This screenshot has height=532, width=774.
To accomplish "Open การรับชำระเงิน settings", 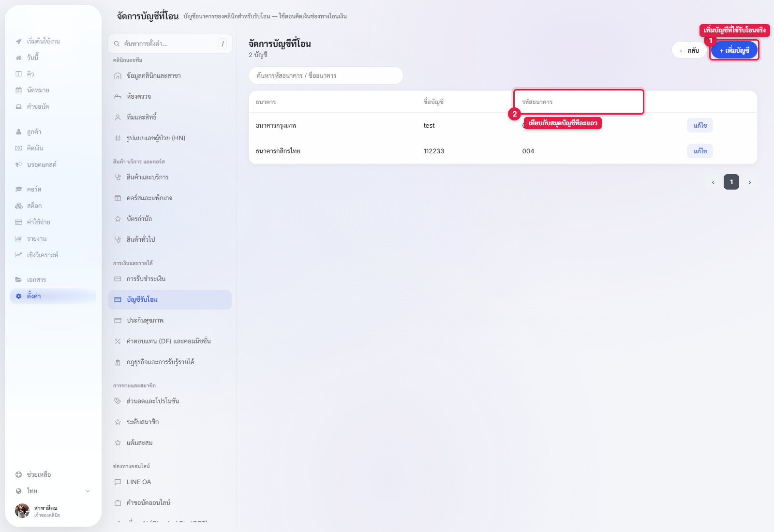I will pyautogui.click(x=170, y=279).
